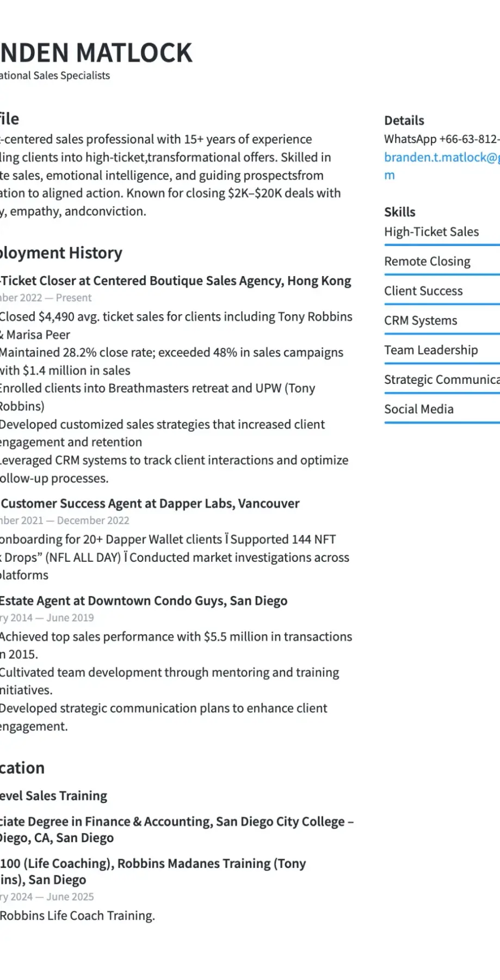Click the Skills section heading
500x980 pixels.
(400, 212)
